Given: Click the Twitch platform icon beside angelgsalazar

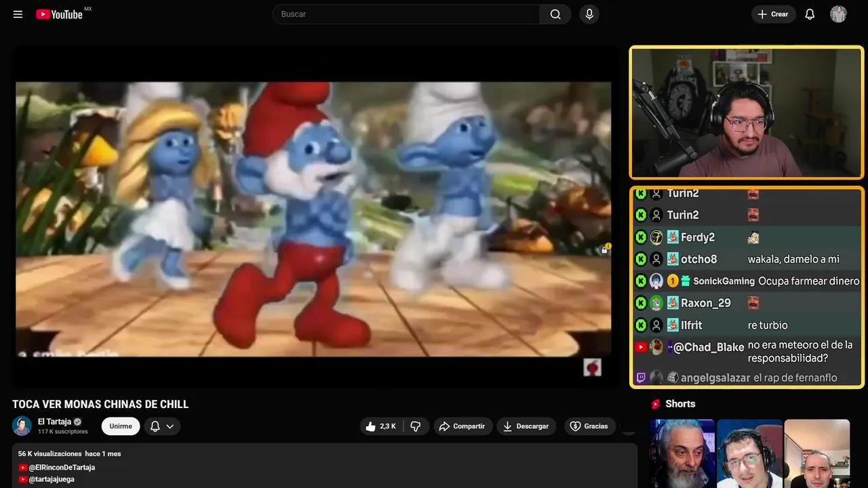Looking at the screenshot, I should pos(641,378).
